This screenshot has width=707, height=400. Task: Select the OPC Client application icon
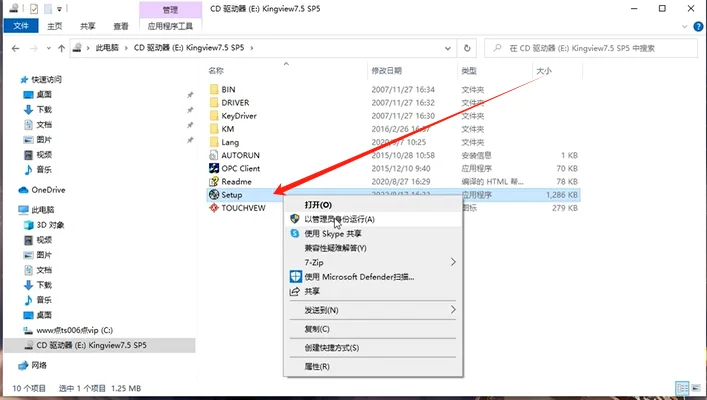pyautogui.click(x=214, y=168)
